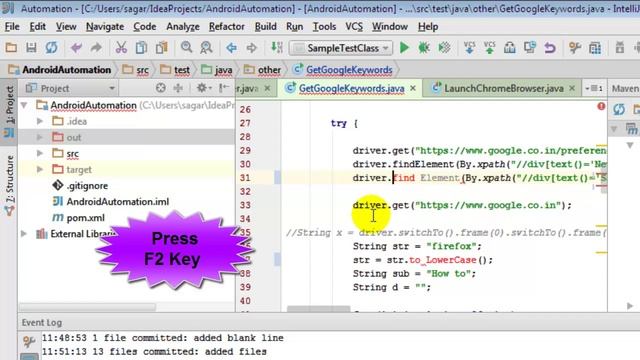Click the Compare with same repository version icon

click(530, 48)
